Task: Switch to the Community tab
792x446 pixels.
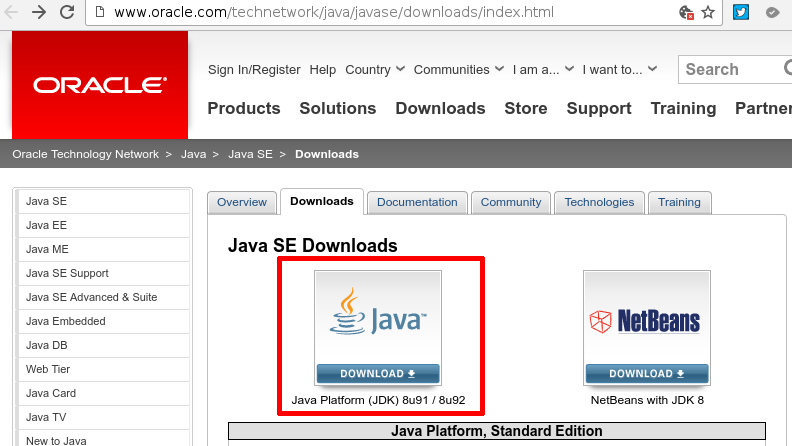Action: click(x=511, y=203)
